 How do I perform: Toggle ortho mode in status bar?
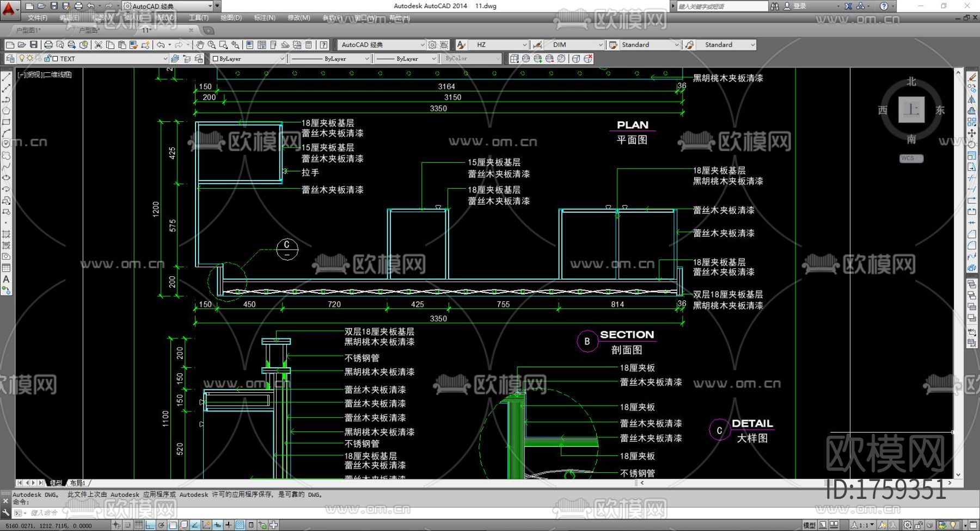point(151,525)
